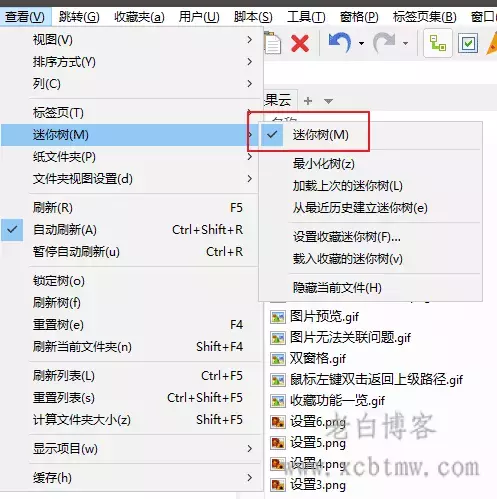Click icon of 图片预览.gif file
The width and height of the screenshot is (497, 499).
[278, 317]
